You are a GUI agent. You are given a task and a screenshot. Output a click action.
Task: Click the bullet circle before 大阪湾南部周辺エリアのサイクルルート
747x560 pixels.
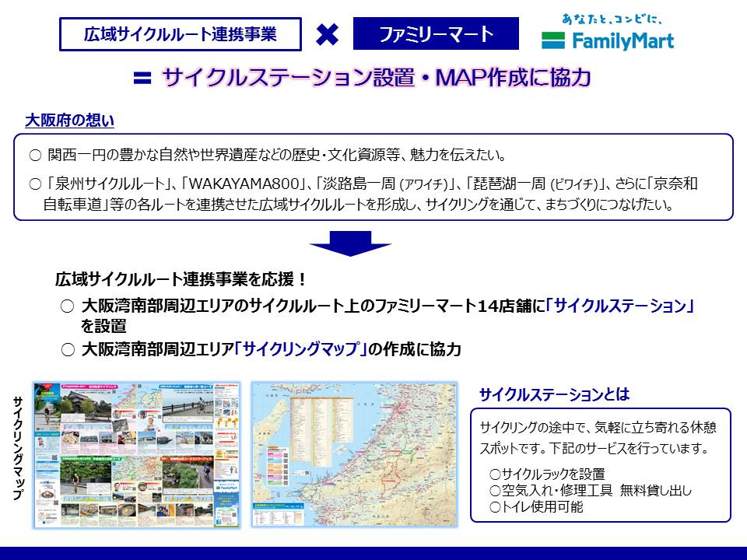click(x=67, y=306)
